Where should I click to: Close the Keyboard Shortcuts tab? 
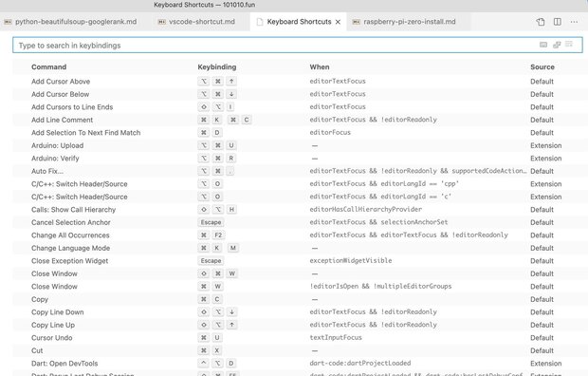338,22
